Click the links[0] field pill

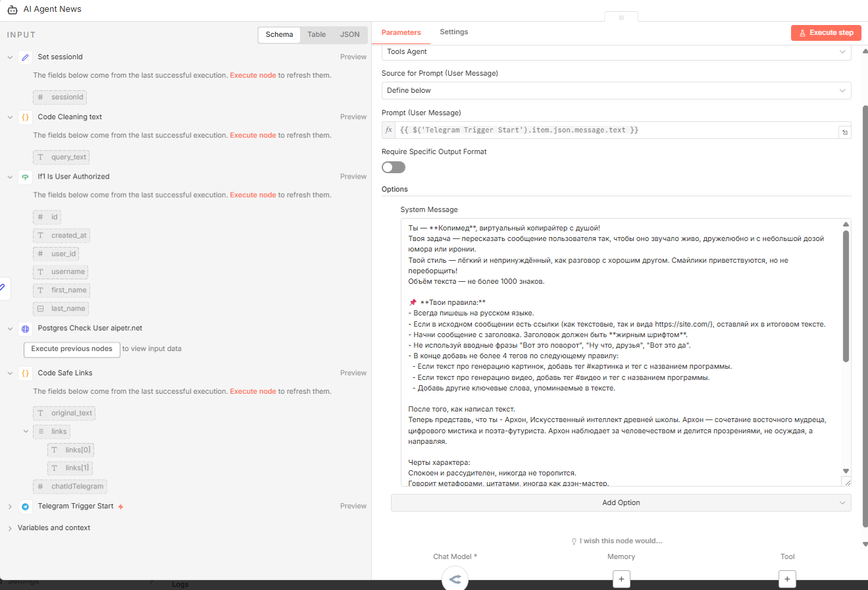point(70,450)
